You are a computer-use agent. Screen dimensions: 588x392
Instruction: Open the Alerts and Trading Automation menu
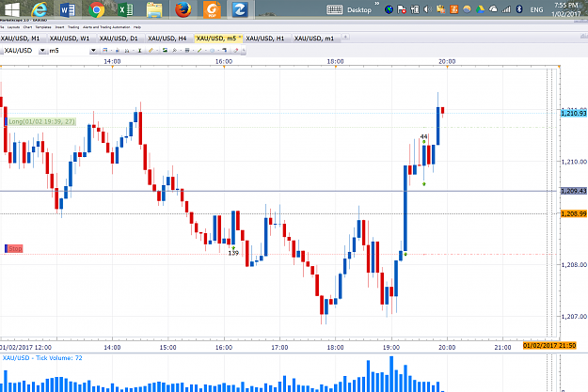[106, 27]
